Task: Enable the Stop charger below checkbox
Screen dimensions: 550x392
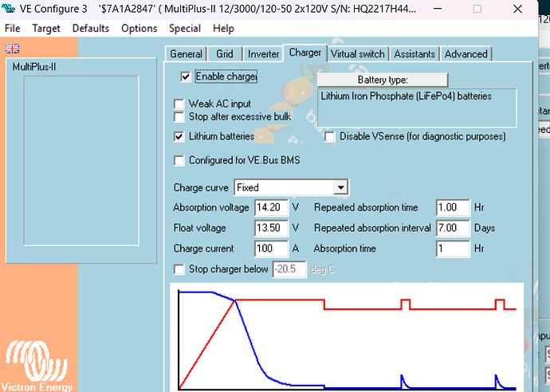Action: click(x=179, y=269)
